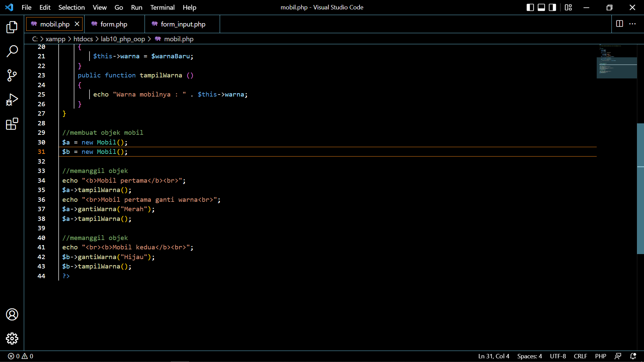Image resolution: width=644 pixels, height=362 pixels.
Task: Toggle the secondary sidebar visibility
Action: click(552, 7)
